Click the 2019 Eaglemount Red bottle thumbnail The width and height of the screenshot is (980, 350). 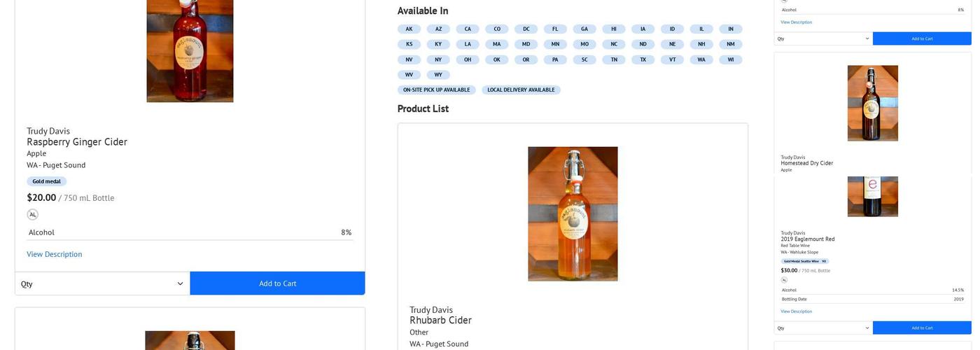pyautogui.click(x=872, y=196)
